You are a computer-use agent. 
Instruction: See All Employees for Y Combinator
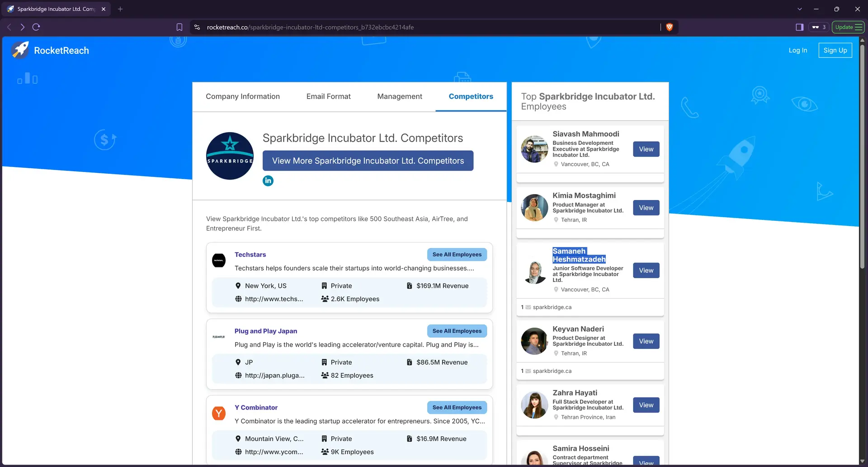click(457, 408)
